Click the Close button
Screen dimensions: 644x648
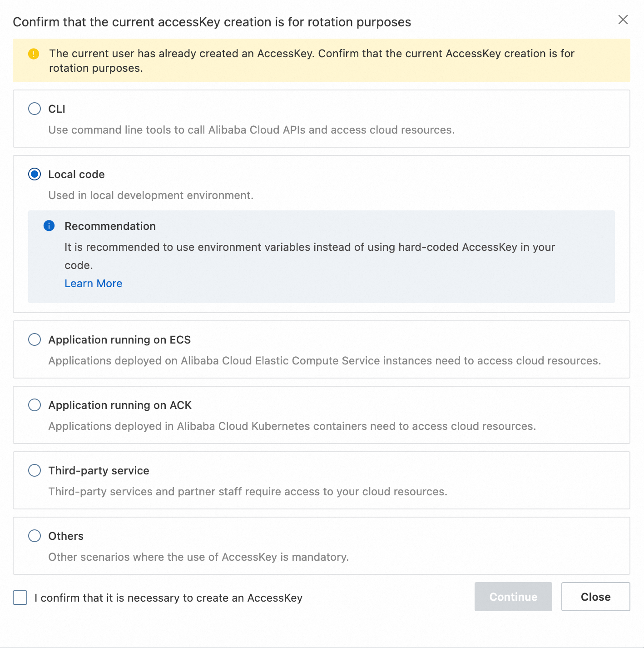(595, 597)
